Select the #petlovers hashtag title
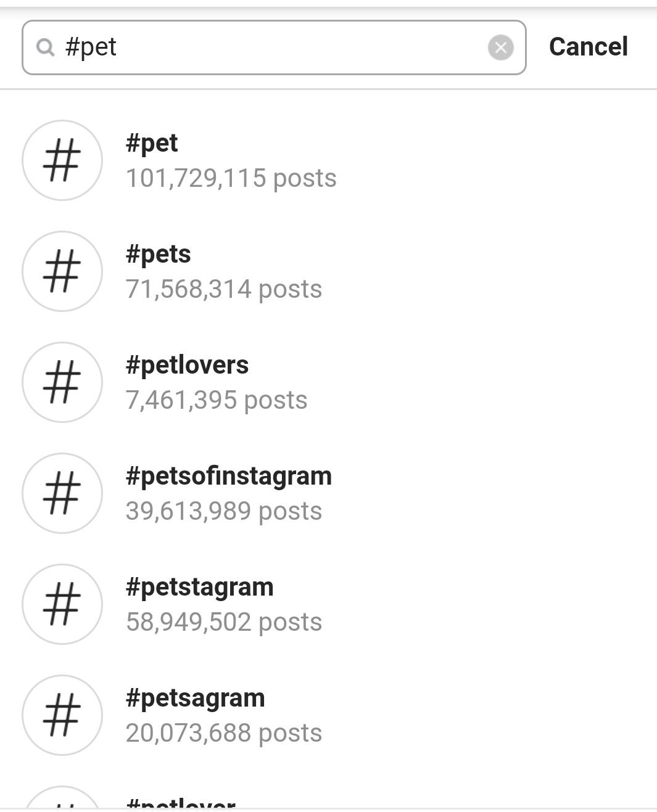657x812 pixels. point(187,365)
